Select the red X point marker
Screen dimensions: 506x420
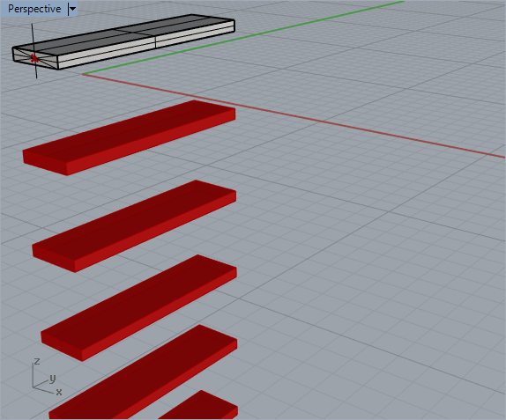click(x=34, y=59)
